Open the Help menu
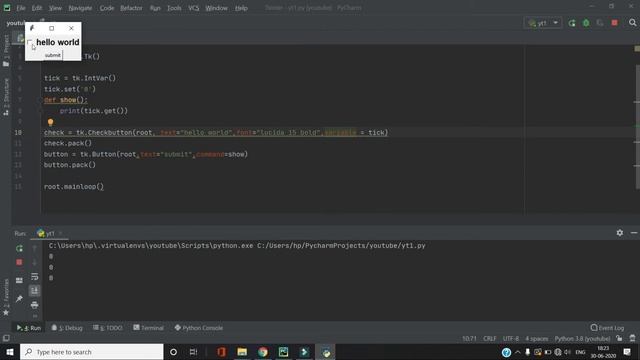 [241, 8]
